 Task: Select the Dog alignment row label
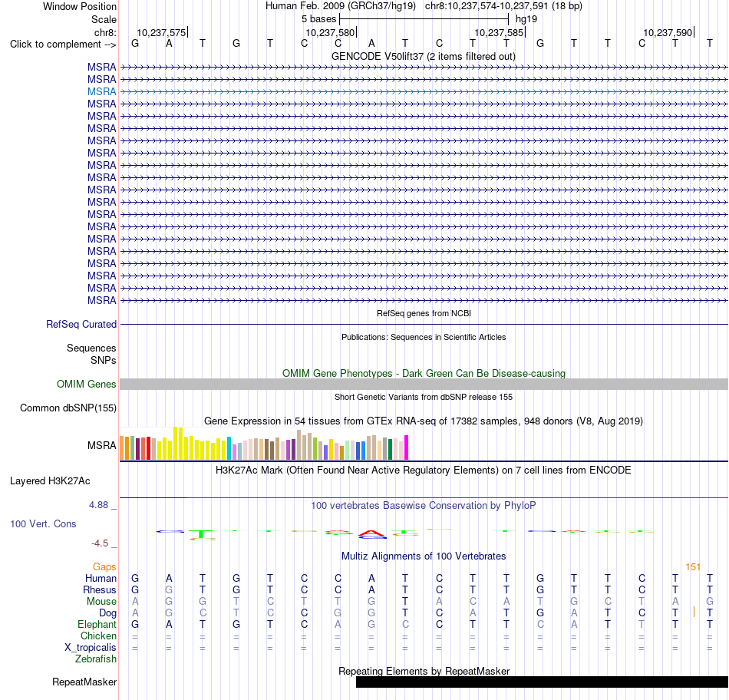[107, 613]
